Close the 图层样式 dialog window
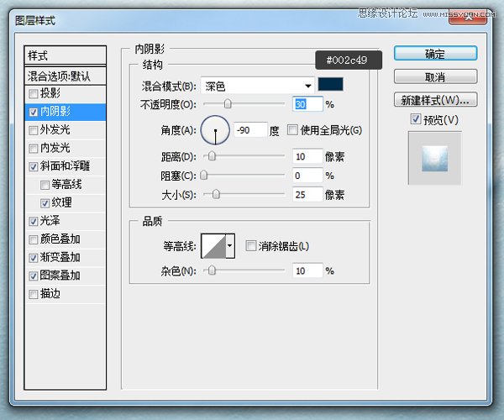 (x=468, y=18)
